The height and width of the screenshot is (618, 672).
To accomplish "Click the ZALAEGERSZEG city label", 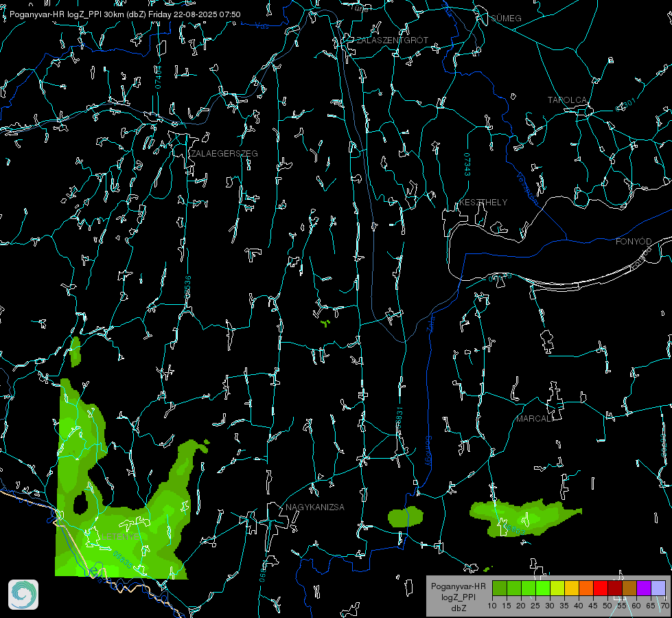I will 224,154.
